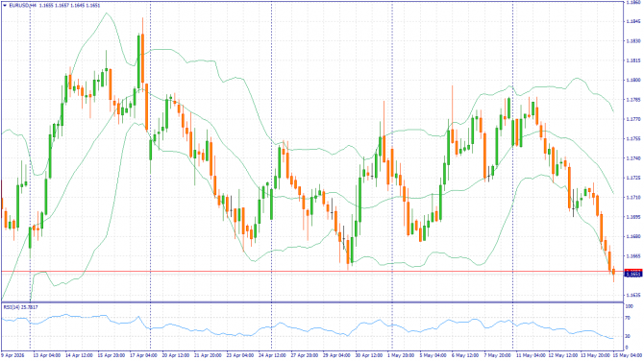Screen dimensions: 644x361
Task: Click the 17 Apr 04:00 time label
Action: 143,355
